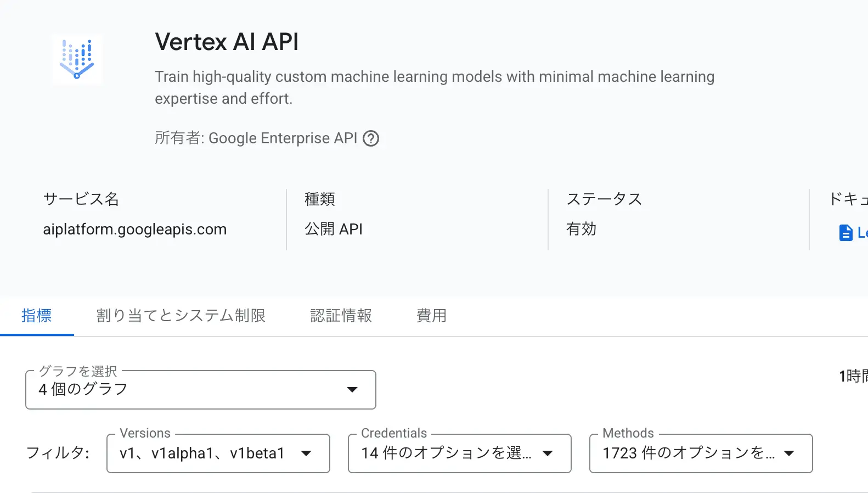
Task: Switch to the 指標 tab
Action: (37, 316)
